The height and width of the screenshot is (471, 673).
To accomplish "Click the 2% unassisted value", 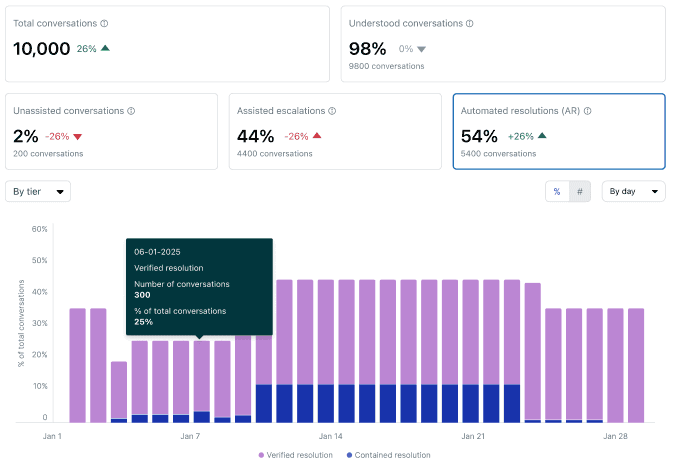I will pos(26,136).
